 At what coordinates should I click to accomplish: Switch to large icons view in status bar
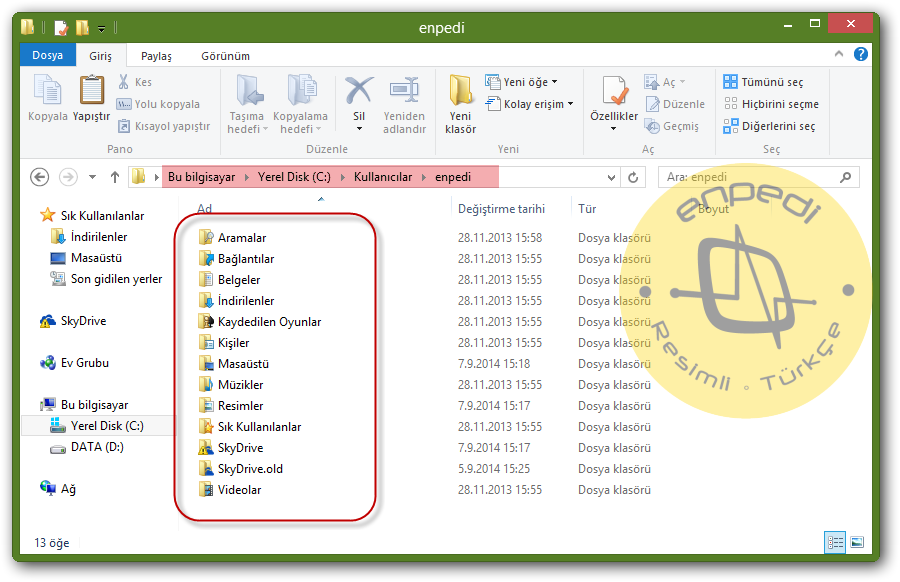[x=857, y=542]
